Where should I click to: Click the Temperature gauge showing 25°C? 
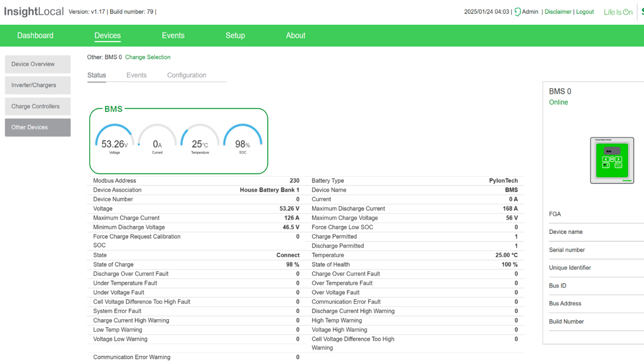pos(200,140)
